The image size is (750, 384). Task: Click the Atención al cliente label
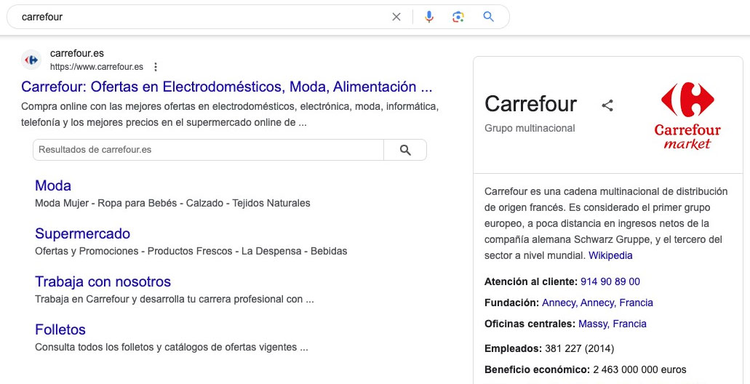point(531,282)
